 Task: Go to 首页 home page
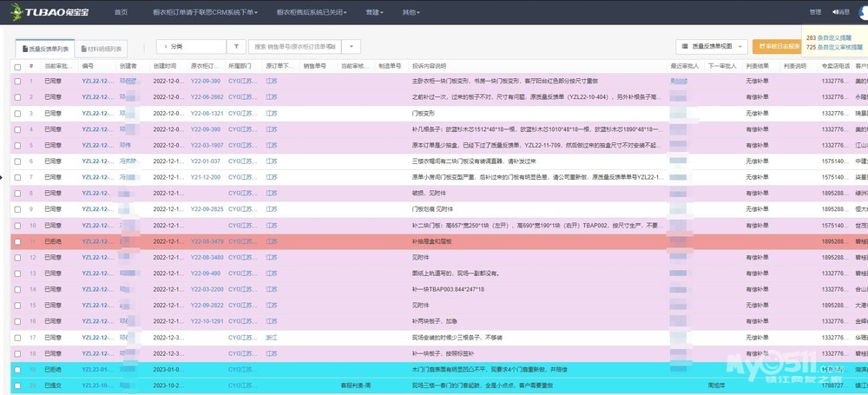(x=121, y=12)
